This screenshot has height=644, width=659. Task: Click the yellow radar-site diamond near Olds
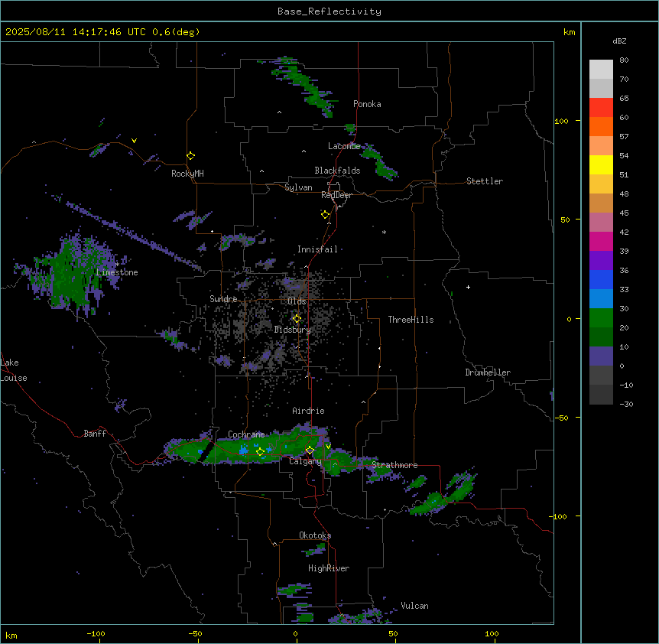297,319
